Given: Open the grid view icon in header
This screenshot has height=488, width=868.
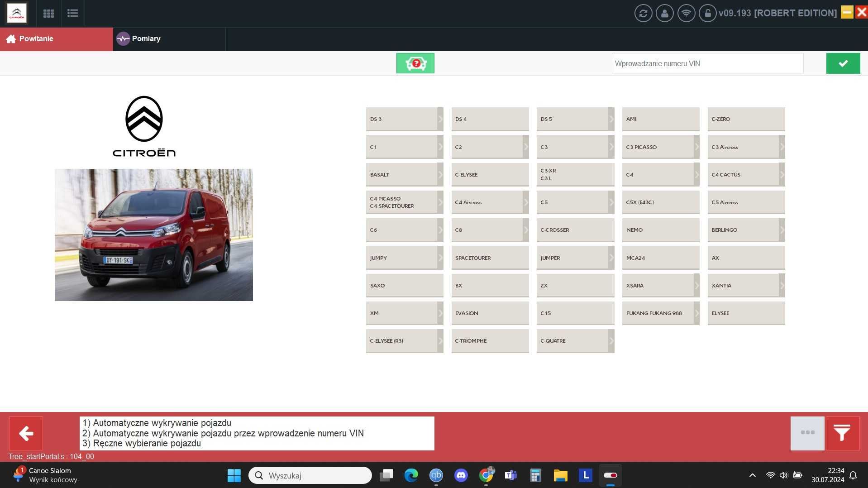Looking at the screenshot, I should coord(48,13).
